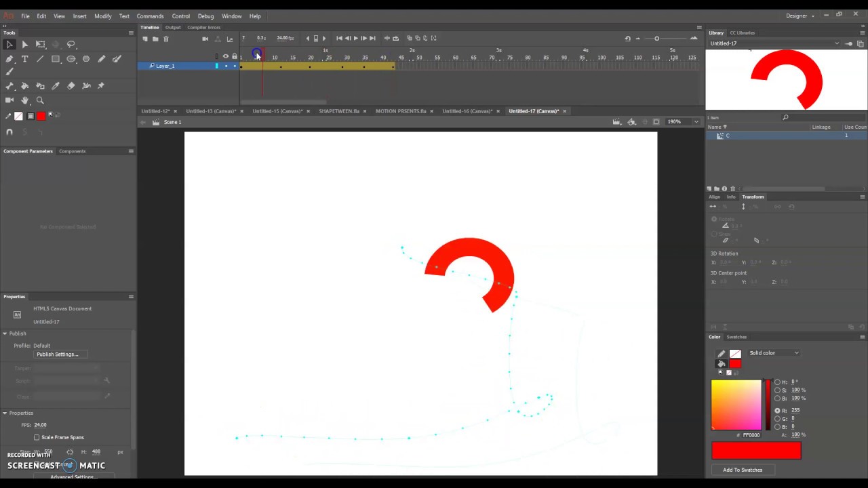Go to first frame of timeline

point(339,39)
